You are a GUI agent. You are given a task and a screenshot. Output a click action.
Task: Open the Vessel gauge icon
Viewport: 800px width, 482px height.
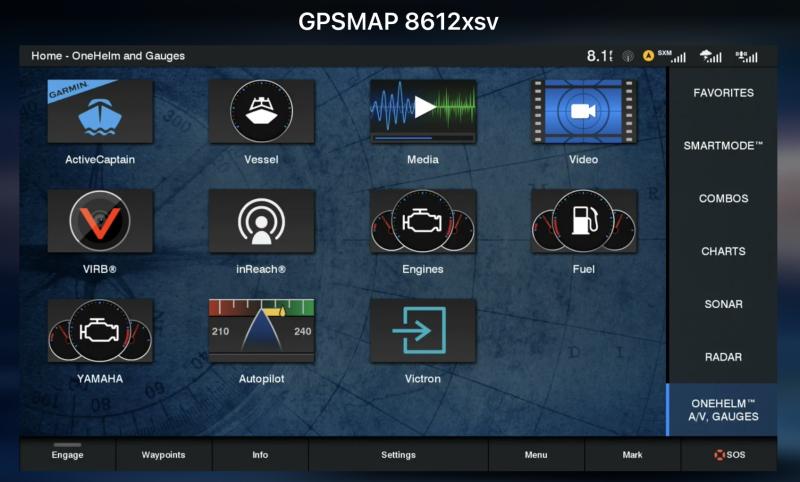point(261,111)
